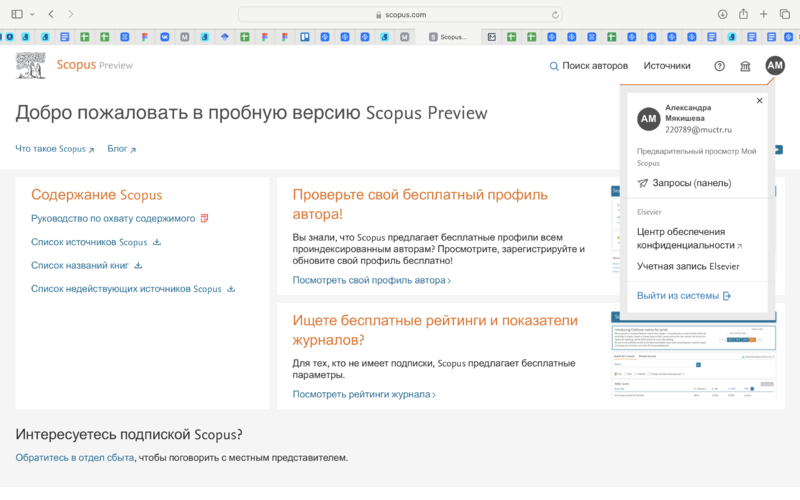Open the Источники menu item
Viewport: 800px width, 500px height.
[x=667, y=66]
